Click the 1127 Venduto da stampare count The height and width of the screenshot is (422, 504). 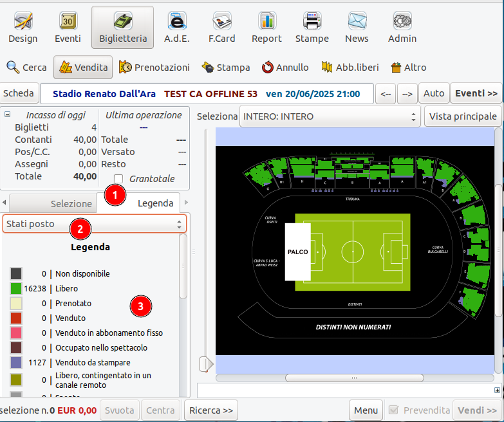pos(37,362)
